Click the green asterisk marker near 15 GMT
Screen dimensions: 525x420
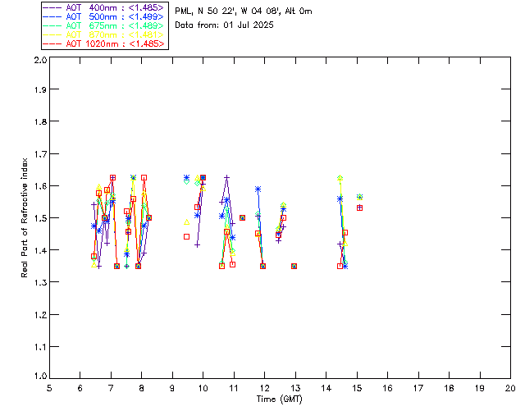click(x=359, y=197)
